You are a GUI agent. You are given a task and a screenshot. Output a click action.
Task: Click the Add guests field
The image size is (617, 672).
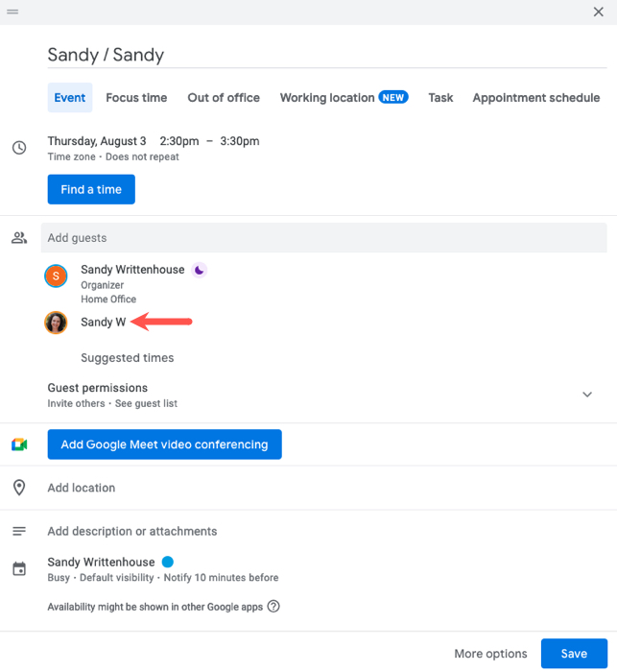pos(324,238)
